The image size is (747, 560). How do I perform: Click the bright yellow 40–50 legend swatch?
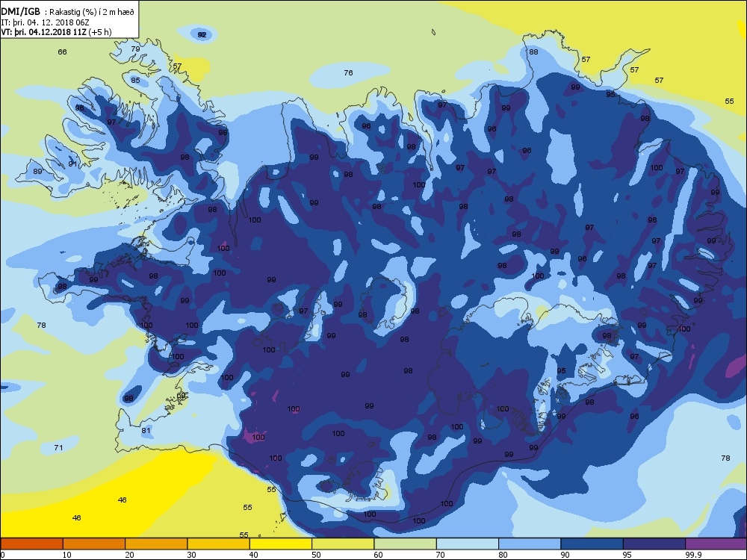[281, 544]
